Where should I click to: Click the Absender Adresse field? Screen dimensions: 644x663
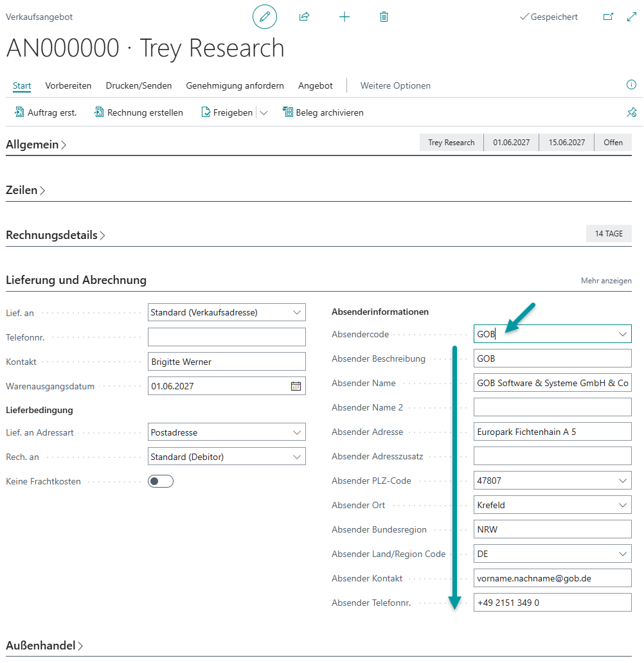point(552,432)
